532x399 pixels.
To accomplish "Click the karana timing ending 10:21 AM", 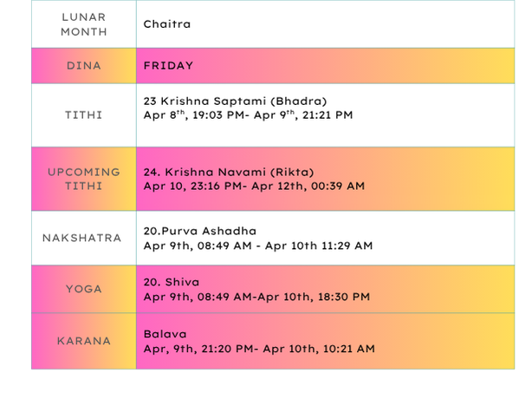I will pos(259,349).
